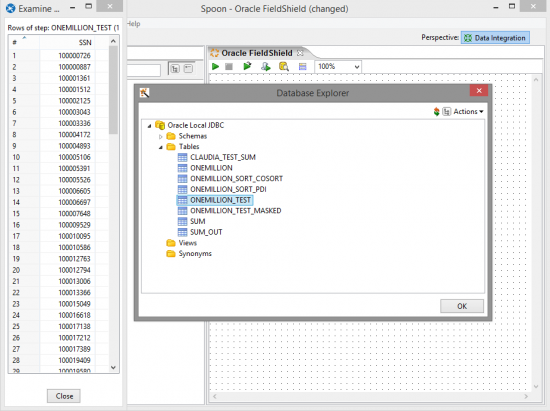Sort by the # column header
The image size is (550, 411).
[24, 42]
